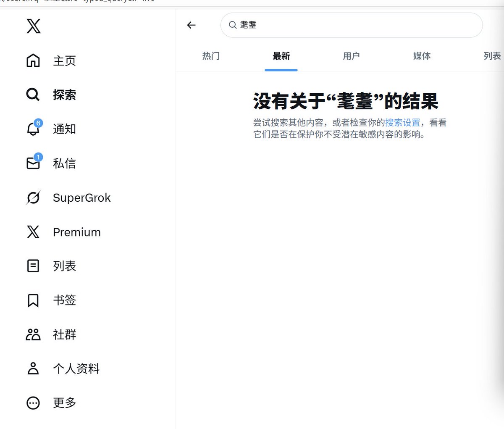504x429 pixels.
Task: Click the SuperGrok icon in sidebar
Action: [33, 197]
